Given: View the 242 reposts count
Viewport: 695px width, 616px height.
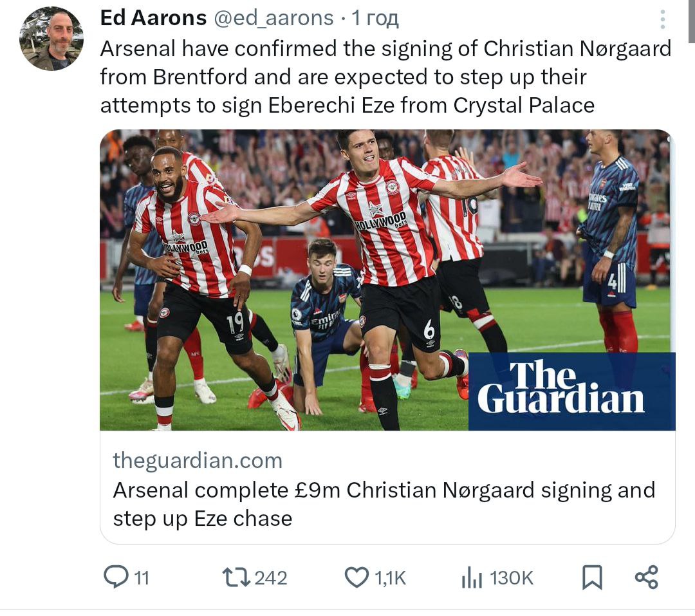Looking at the screenshot, I should point(271,578).
